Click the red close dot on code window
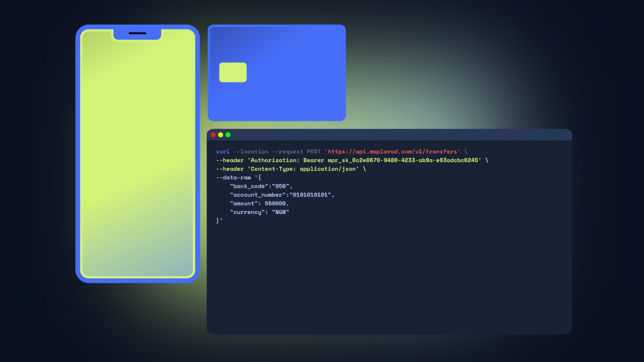This screenshot has width=644, height=362. 213,135
